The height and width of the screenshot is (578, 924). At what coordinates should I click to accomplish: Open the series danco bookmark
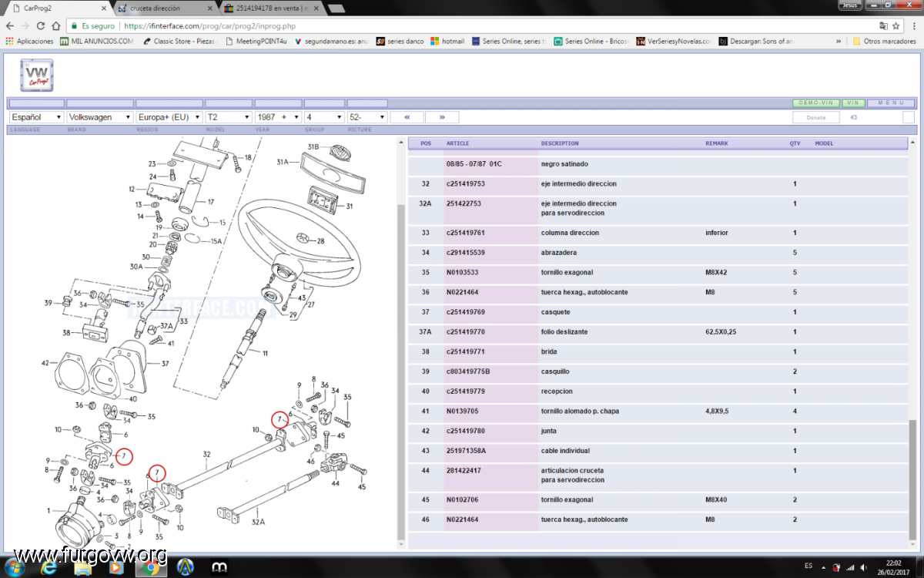click(400, 41)
